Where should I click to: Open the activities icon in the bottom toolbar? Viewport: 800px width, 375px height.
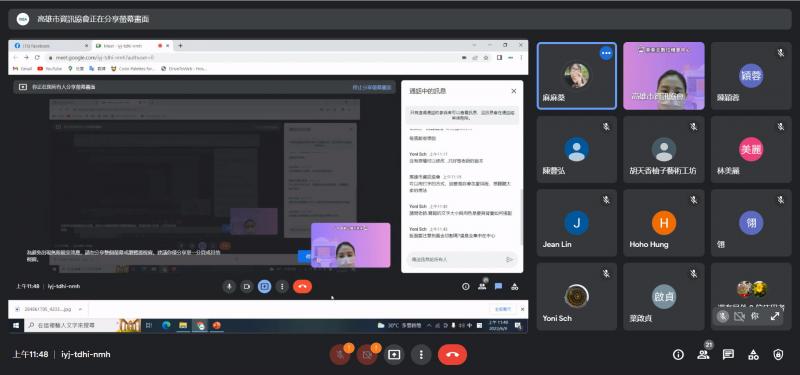click(x=753, y=355)
